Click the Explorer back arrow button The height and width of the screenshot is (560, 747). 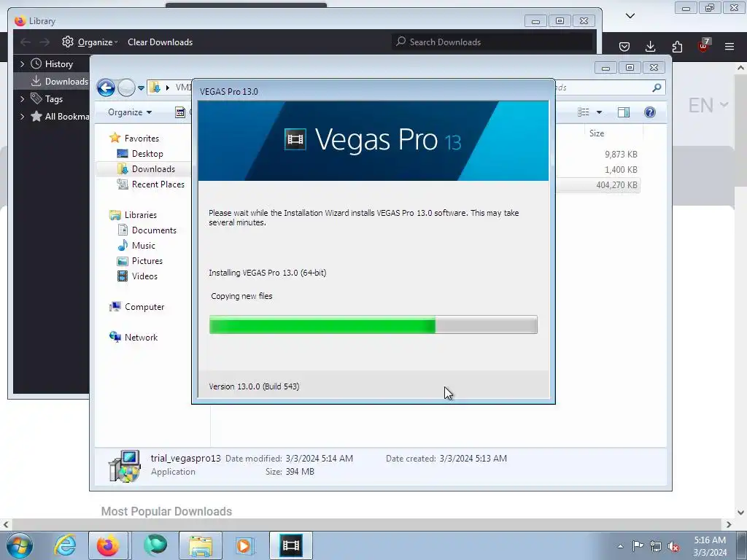click(x=106, y=87)
